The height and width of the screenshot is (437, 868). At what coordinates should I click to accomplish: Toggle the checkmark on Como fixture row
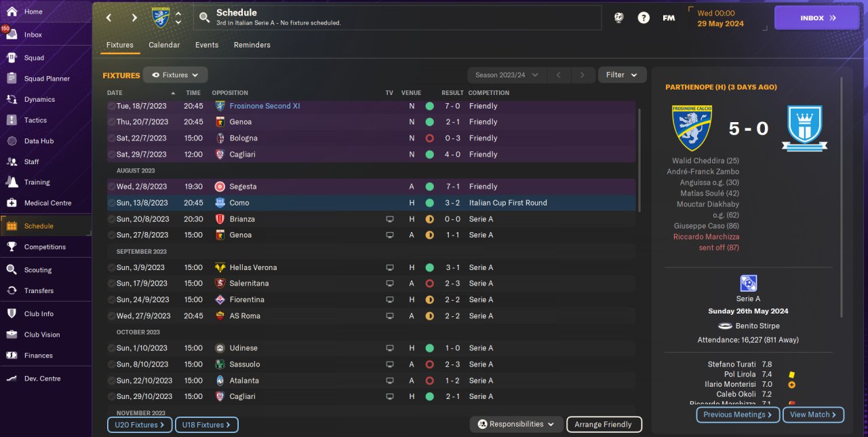click(x=111, y=203)
